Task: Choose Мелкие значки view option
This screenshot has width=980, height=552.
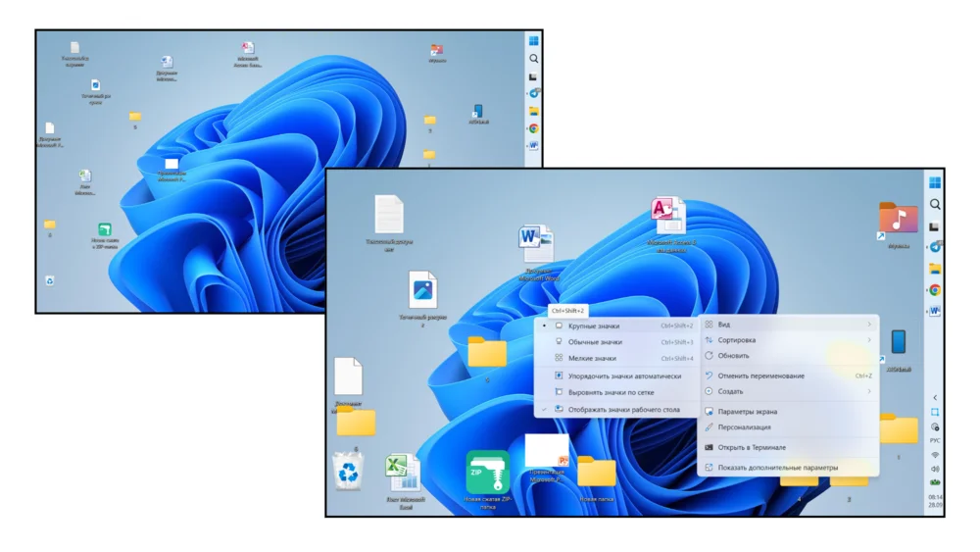Action: [617, 358]
